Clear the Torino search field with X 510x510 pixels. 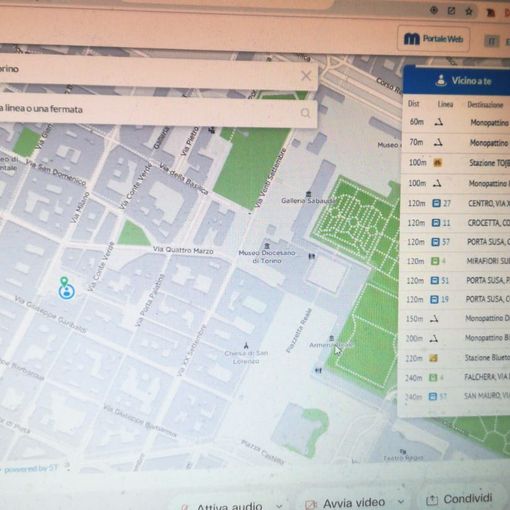click(x=306, y=76)
